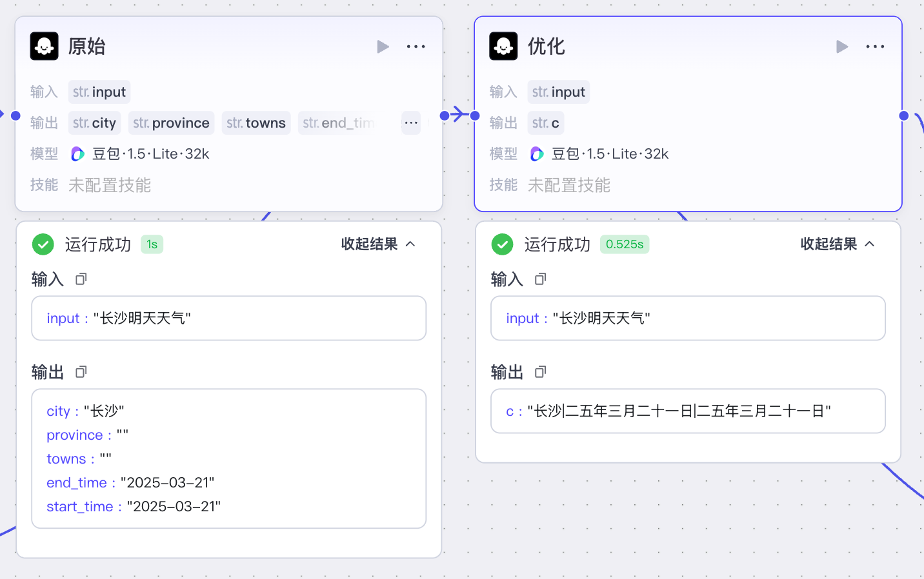This screenshot has width=924, height=579.
Task: Click the str. c output tag
Action: (546, 123)
